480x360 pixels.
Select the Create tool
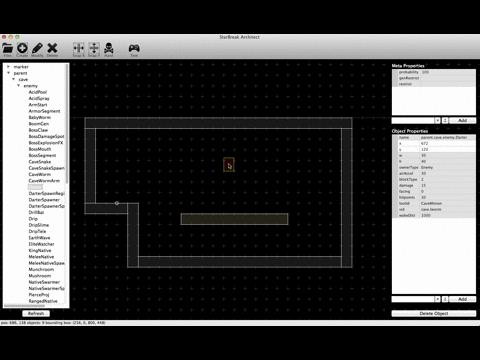(22, 50)
